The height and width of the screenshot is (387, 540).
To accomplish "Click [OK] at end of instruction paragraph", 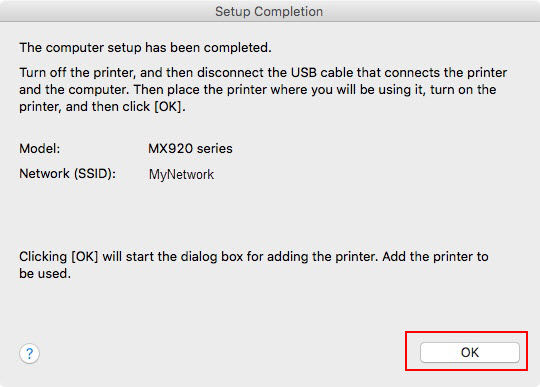I will click(169, 107).
